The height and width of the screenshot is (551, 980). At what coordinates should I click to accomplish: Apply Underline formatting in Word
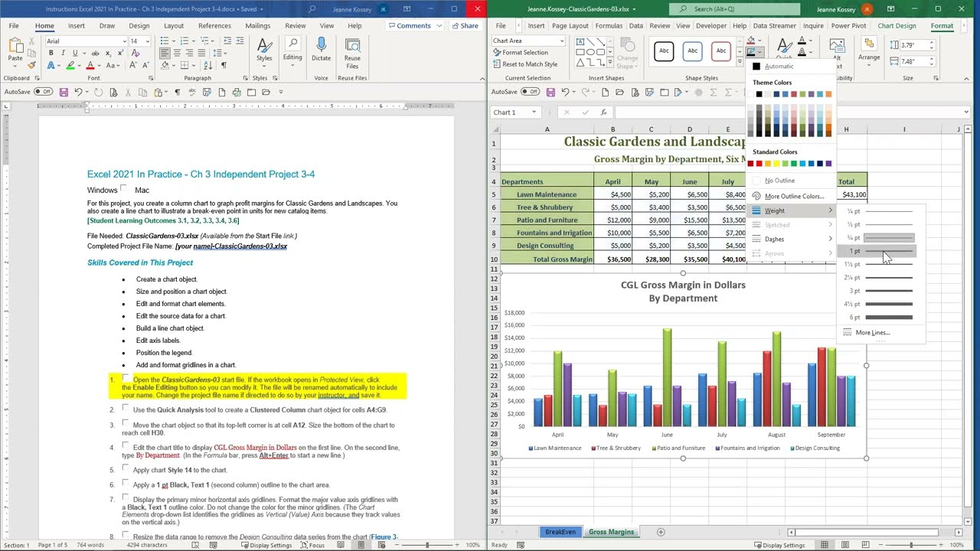(x=74, y=53)
